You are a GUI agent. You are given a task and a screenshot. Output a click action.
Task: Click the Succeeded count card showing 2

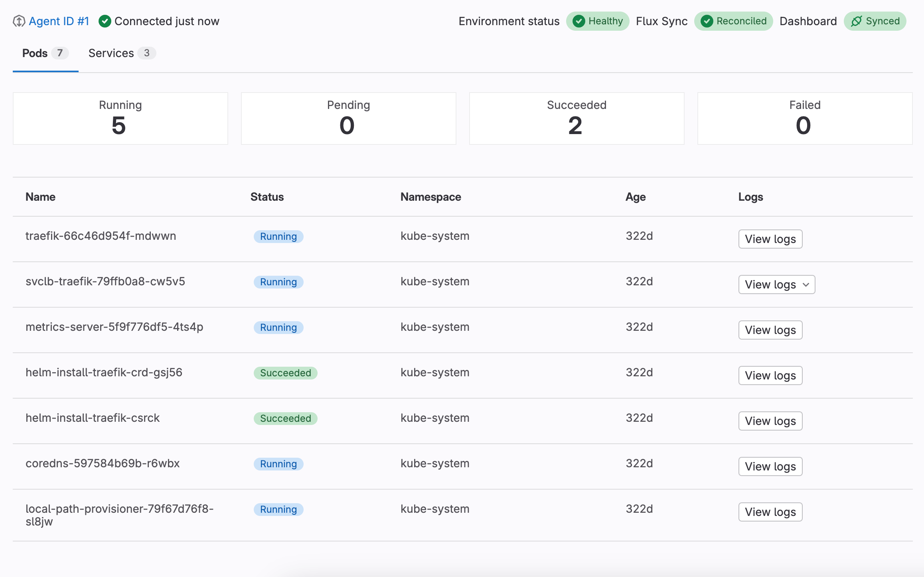576,118
